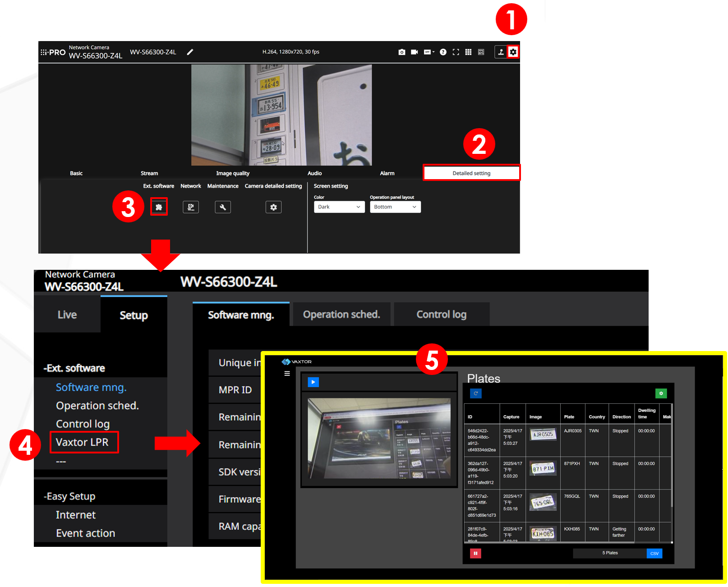Open Internet under Easy Setup
The width and height of the screenshot is (728, 587).
pyautogui.click(x=76, y=515)
